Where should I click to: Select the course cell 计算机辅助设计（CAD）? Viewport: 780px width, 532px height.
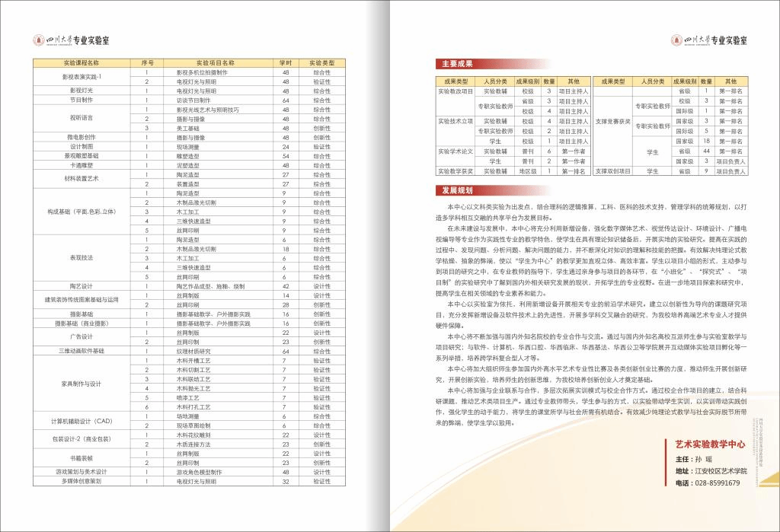pyautogui.click(x=82, y=421)
